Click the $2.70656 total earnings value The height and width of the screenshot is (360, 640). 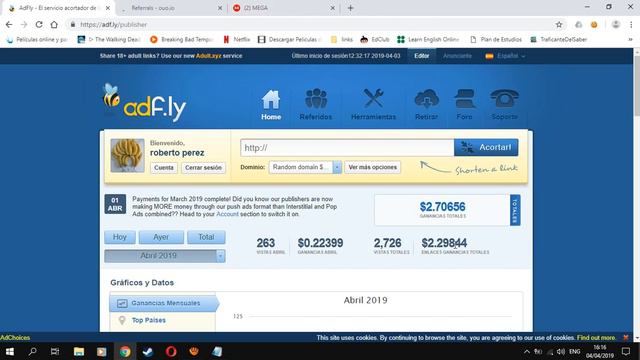(442, 207)
